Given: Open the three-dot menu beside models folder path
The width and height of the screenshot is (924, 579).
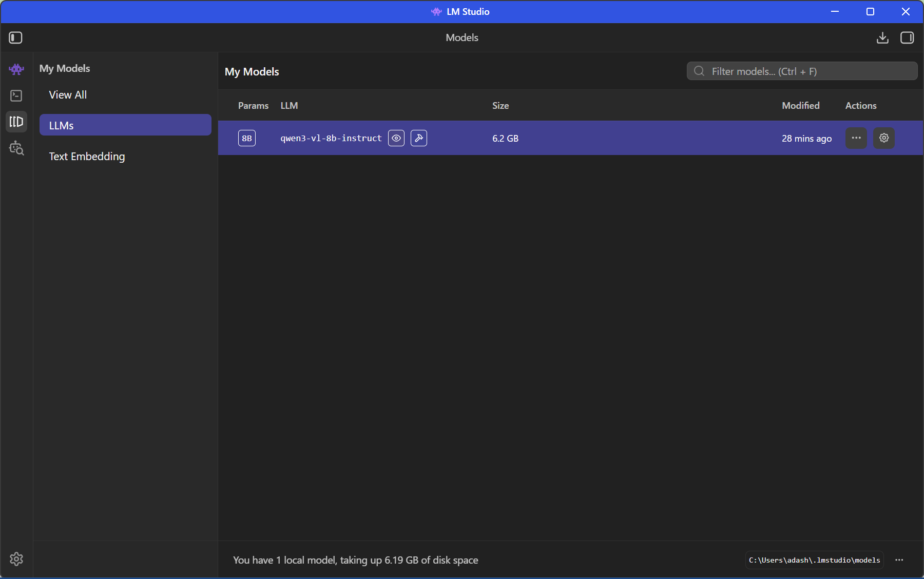Looking at the screenshot, I should [x=899, y=560].
